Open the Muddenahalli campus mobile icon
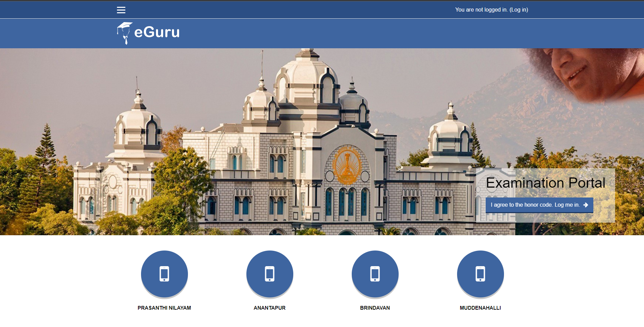The height and width of the screenshot is (327, 644). tap(481, 274)
